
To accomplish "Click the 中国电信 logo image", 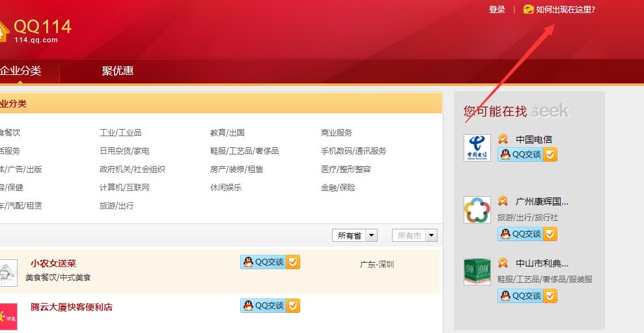I will pyautogui.click(x=477, y=147).
